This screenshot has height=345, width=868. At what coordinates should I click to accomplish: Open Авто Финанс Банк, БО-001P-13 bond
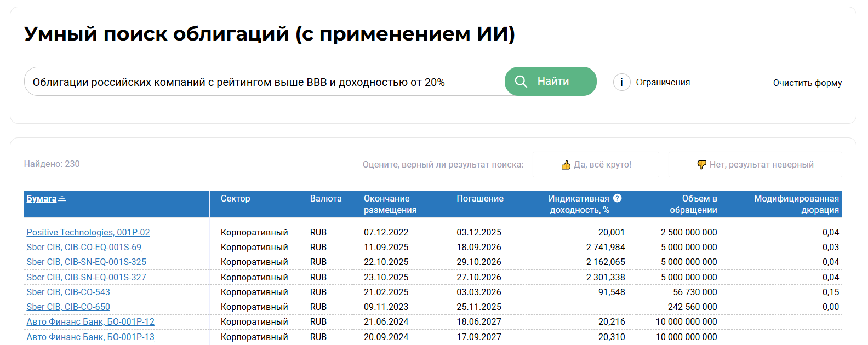click(x=90, y=337)
